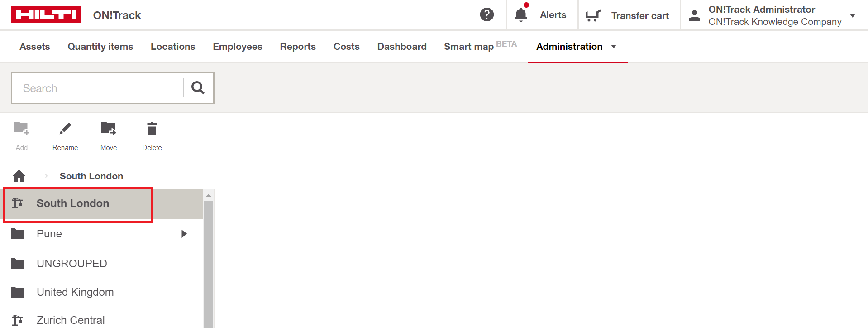Open the Smart map BETA tab
Image resolution: width=868 pixels, height=328 pixels.
pos(480,46)
